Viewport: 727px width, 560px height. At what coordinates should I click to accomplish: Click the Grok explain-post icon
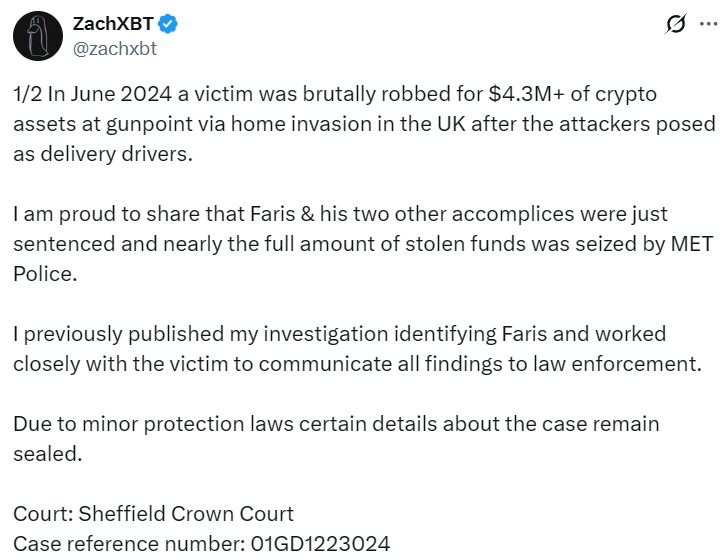677,26
